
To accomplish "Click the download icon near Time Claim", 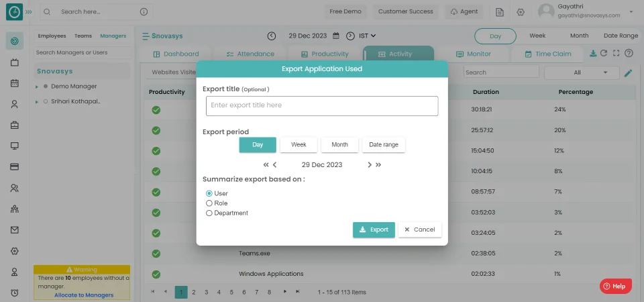I will click(592, 54).
